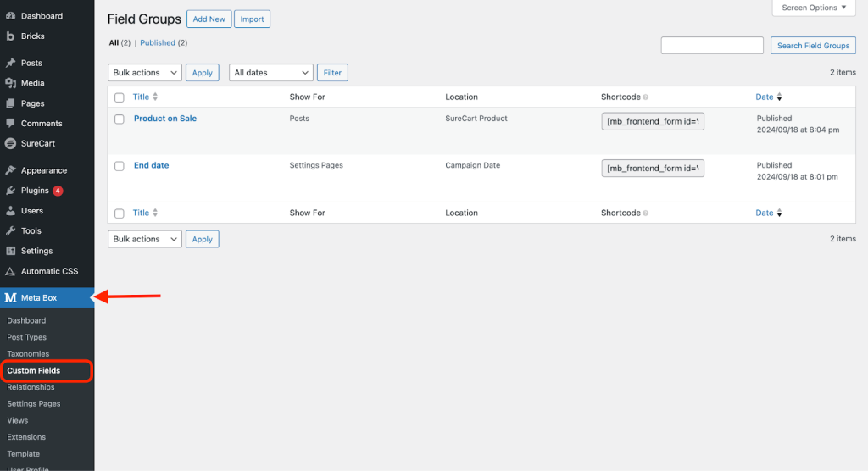The image size is (868, 471).
Task: Toggle select-all checkbox in table header
Action: (x=120, y=97)
